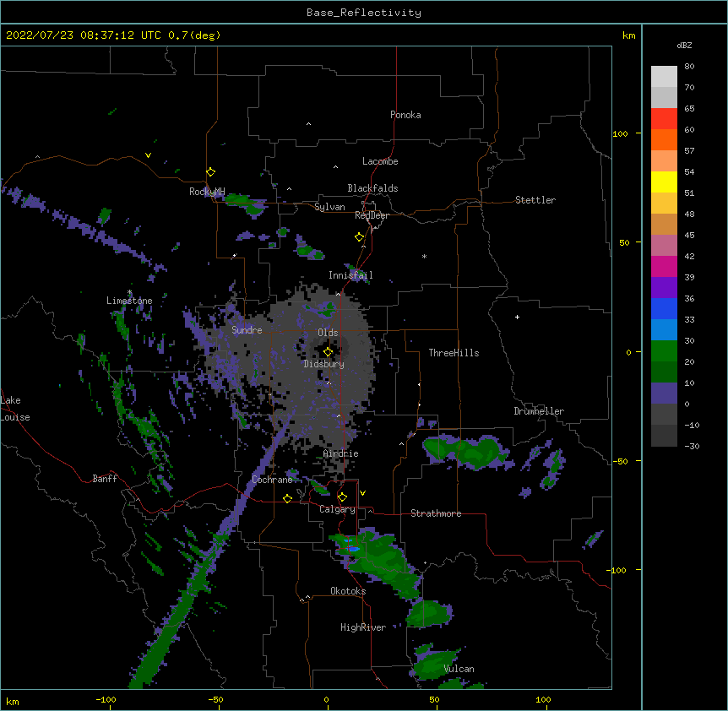Click the -100 tick on the right axis
Viewport: 728px width, 711px height.
pos(617,570)
